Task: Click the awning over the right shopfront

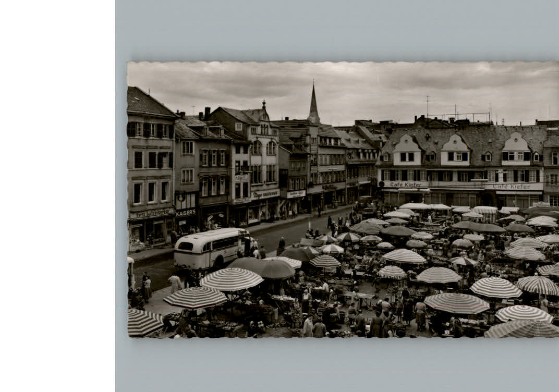Action: pyautogui.click(x=412, y=190)
